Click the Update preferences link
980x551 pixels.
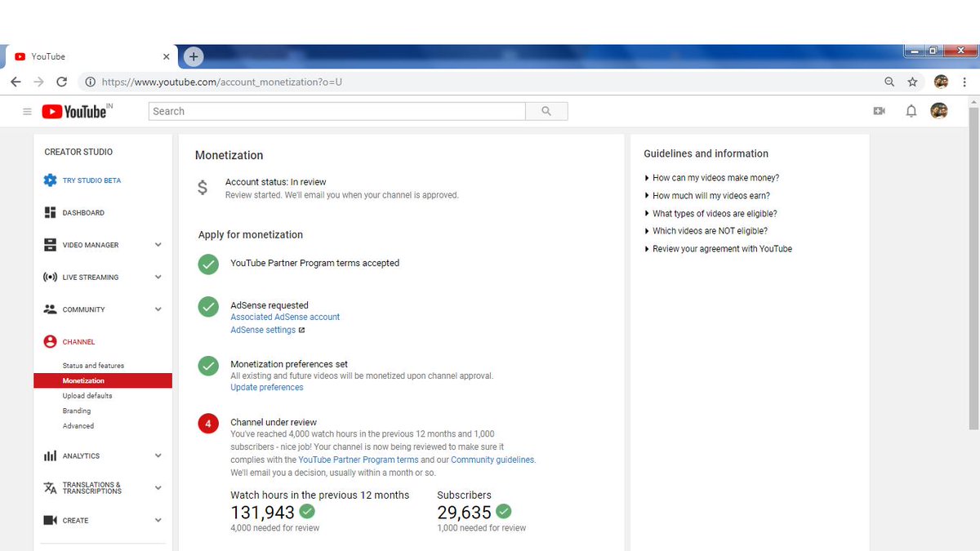pos(267,388)
